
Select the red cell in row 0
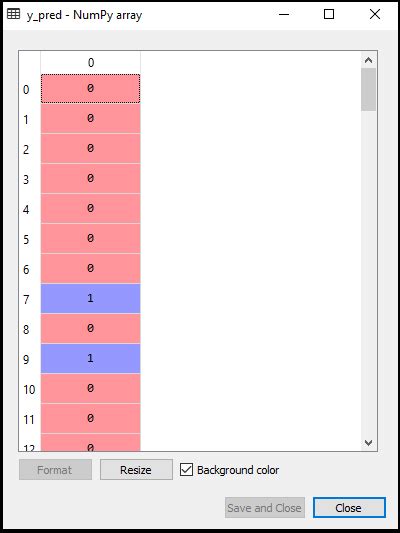click(x=90, y=89)
